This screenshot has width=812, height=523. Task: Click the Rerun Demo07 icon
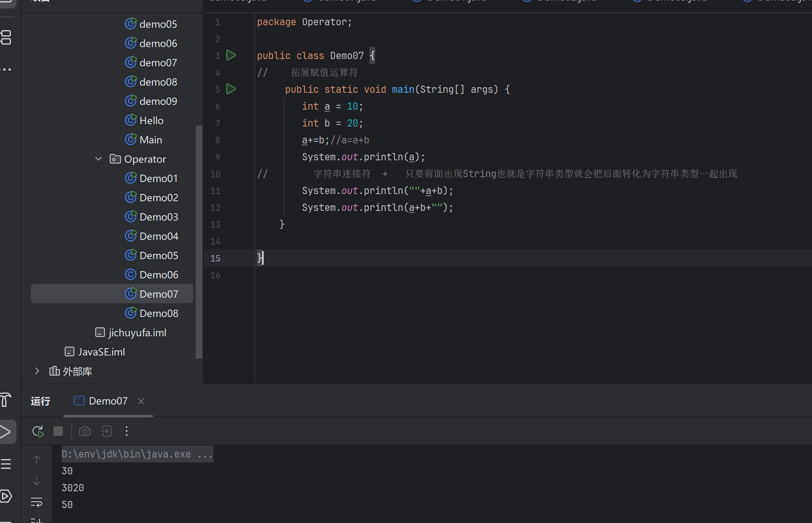[x=38, y=431]
